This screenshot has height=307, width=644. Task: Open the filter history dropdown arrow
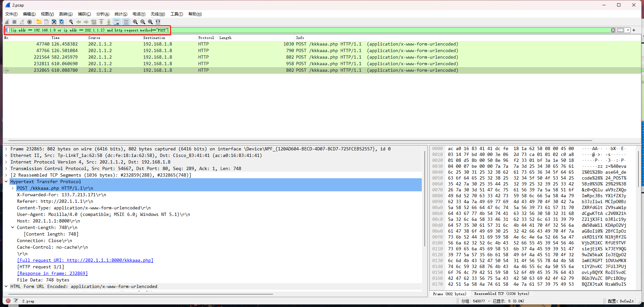tap(628, 30)
